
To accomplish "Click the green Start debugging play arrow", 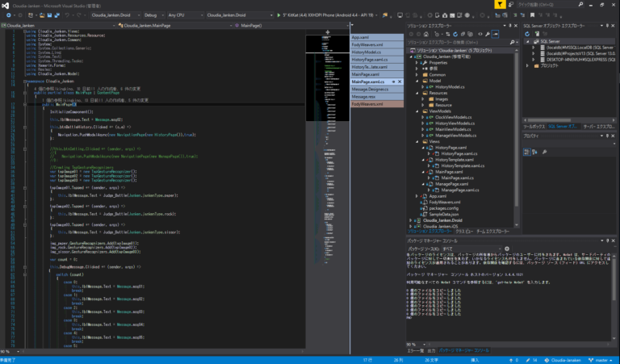I will (277, 15).
